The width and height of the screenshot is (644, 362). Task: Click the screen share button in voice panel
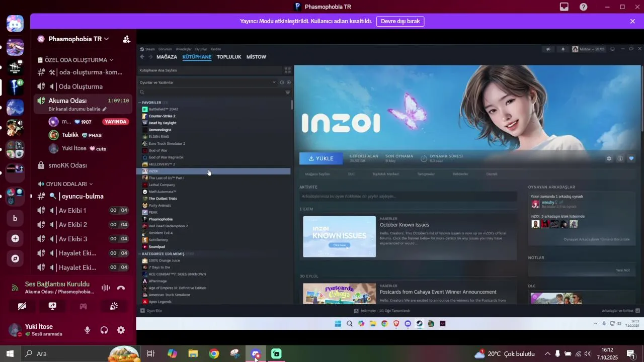52,306
